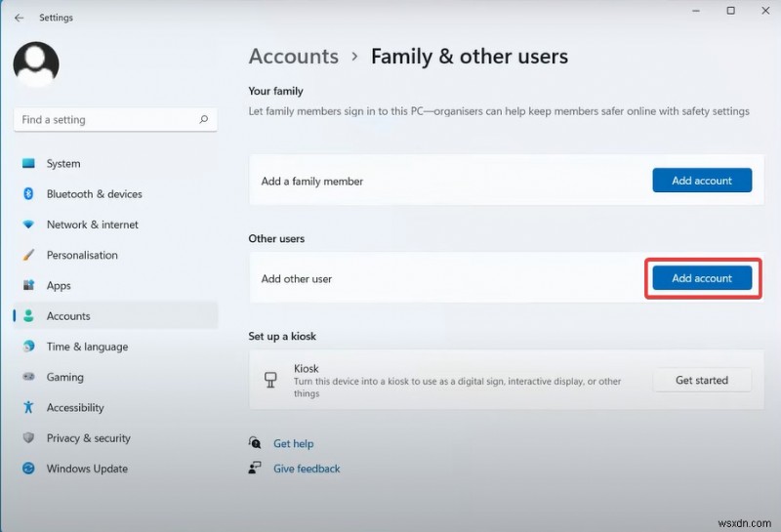Select Time & language in sidebar
The width and height of the screenshot is (781, 532).
[x=87, y=347]
